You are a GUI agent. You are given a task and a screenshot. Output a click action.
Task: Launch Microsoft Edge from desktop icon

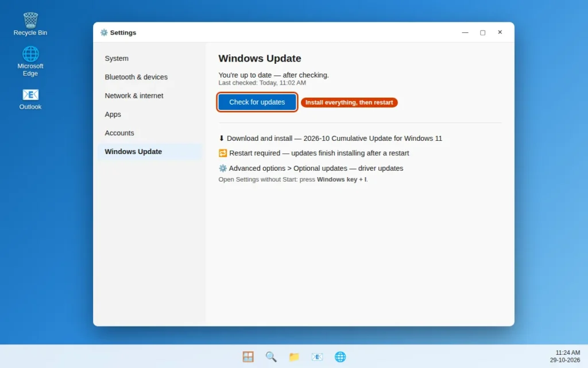(x=30, y=61)
